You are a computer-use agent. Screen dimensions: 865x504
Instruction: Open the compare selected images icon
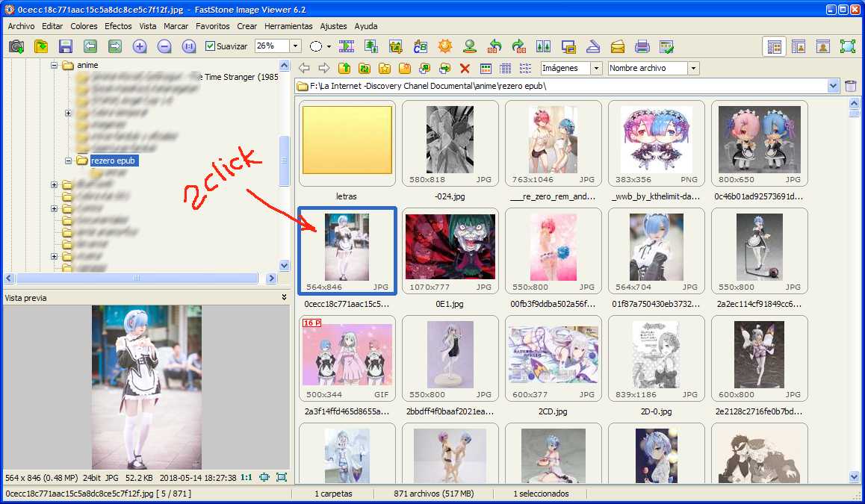(x=543, y=47)
